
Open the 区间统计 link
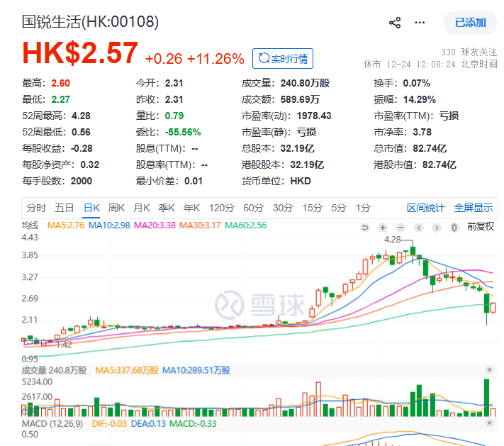(425, 208)
